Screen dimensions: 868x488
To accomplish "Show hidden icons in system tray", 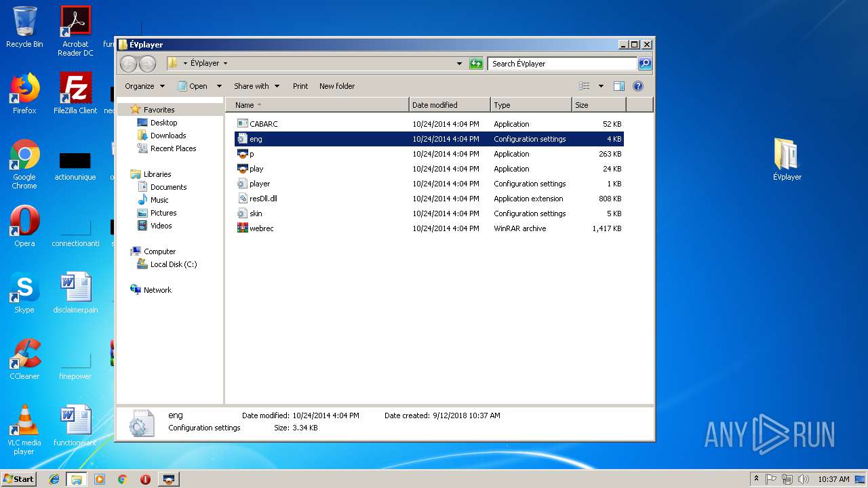I will (756, 479).
